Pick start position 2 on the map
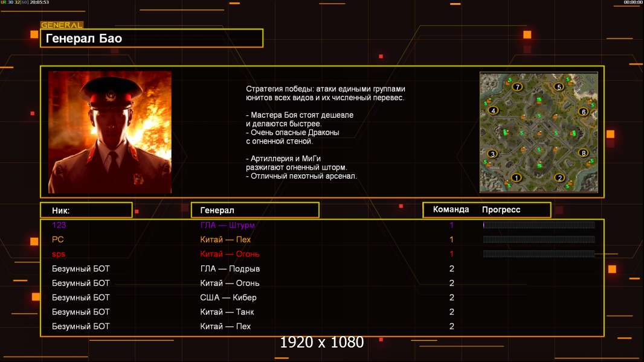This screenshot has height=362, width=644. (x=560, y=177)
